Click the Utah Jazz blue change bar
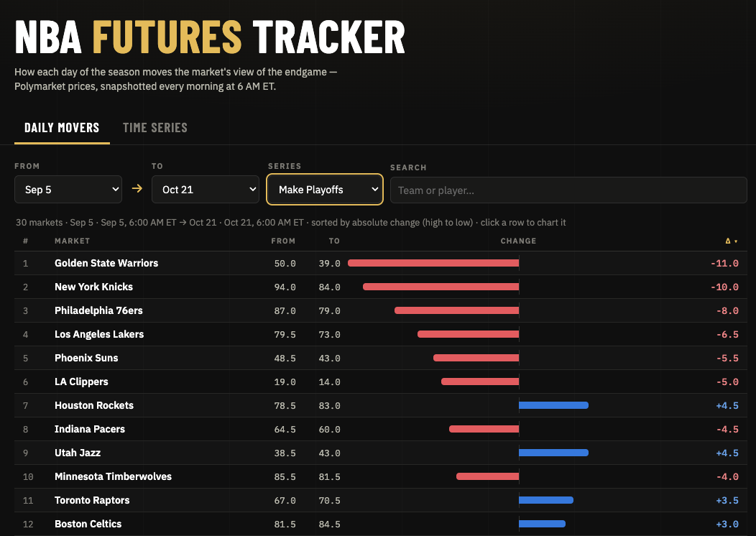Image resolution: width=756 pixels, height=536 pixels. tap(553, 453)
